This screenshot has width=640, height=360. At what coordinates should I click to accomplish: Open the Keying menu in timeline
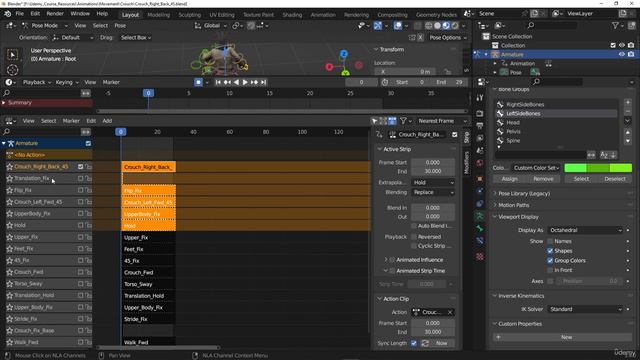click(x=67, y=82)
